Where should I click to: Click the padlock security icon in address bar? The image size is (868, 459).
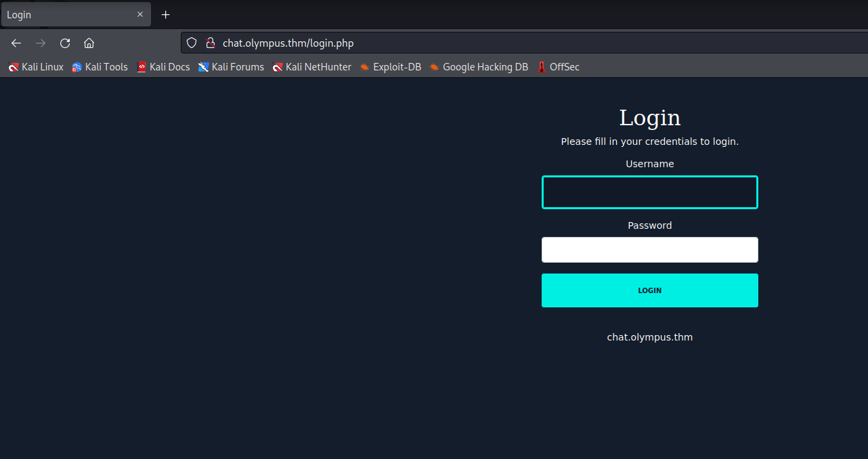click(x=211, y=42)
